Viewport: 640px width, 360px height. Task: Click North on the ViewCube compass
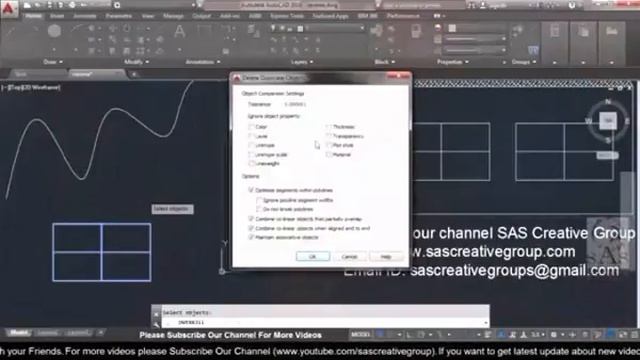[x=608, y=102]
